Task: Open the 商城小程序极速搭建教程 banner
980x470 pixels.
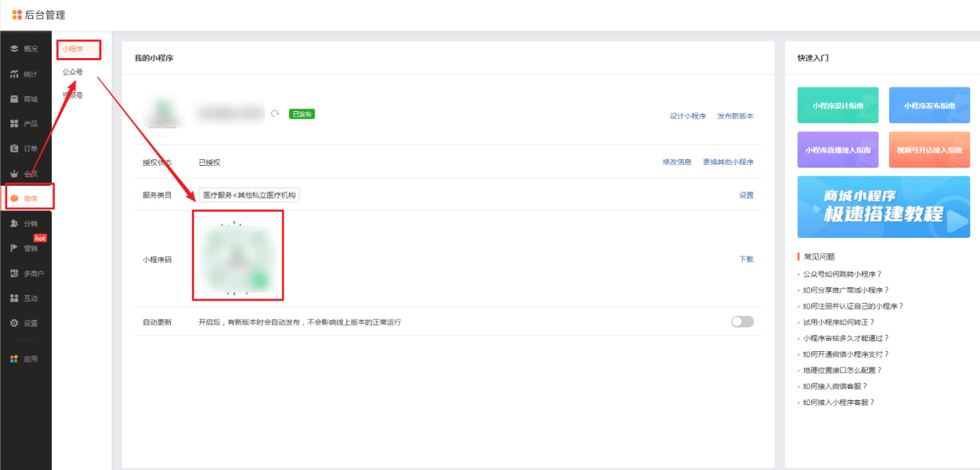Action: pos(883,207)
